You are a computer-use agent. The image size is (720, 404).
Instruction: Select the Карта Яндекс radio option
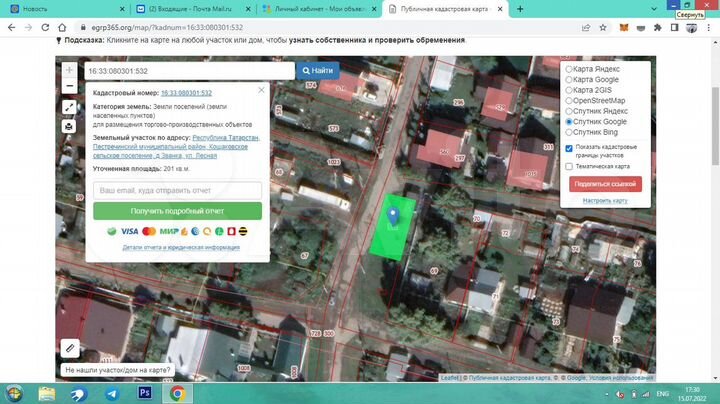[x=570, y=69]
